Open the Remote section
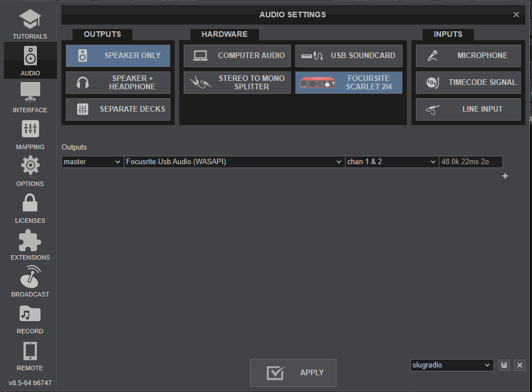The image size is (532, 392). (30, 356)
